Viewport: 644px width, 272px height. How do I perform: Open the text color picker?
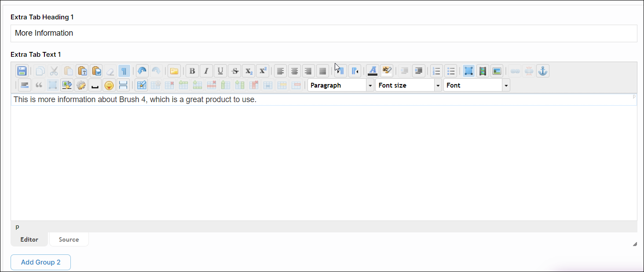tap(372, 70)
